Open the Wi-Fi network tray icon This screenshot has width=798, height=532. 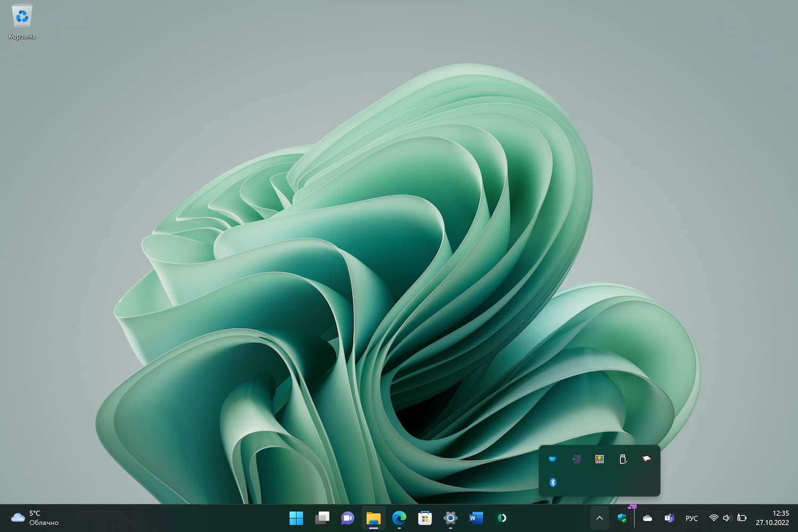coord(714,518)
